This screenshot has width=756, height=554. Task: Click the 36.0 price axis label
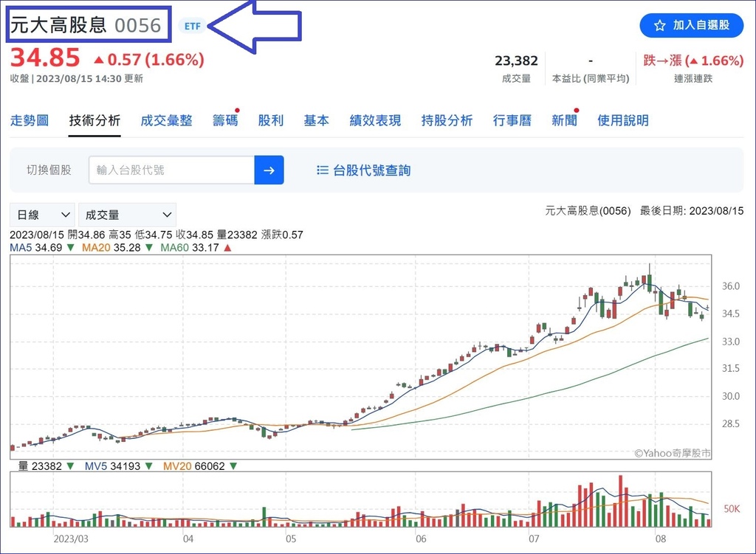[x=731, y=286]
